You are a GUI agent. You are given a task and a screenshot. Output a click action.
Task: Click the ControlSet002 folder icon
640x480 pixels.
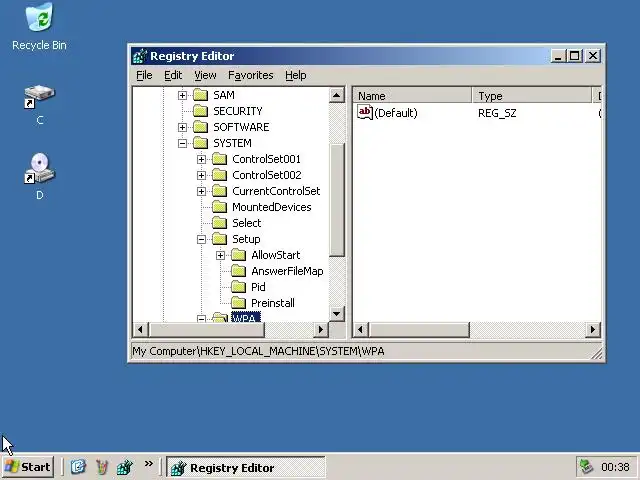tap(220, 175)
